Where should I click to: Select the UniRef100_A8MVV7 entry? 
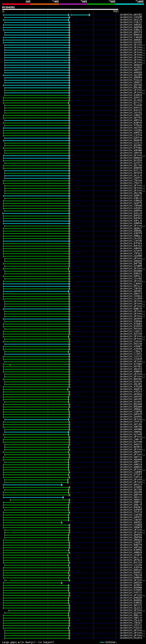(x=131, y=70)
